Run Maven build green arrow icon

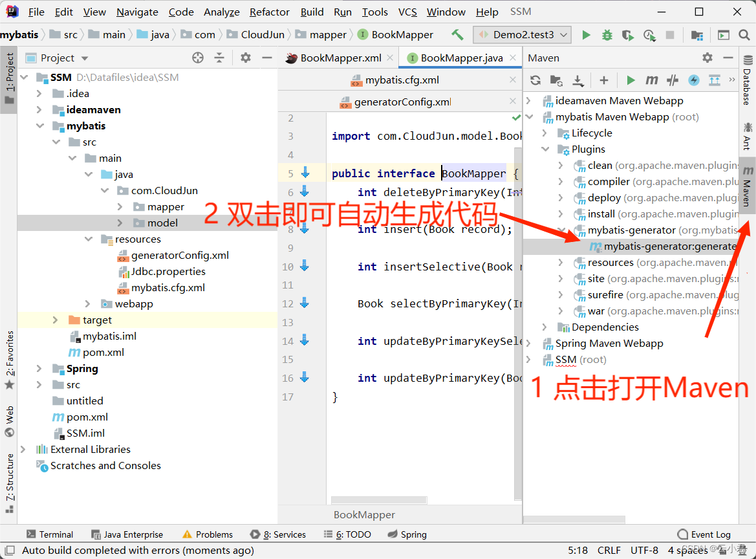point(630,80)
